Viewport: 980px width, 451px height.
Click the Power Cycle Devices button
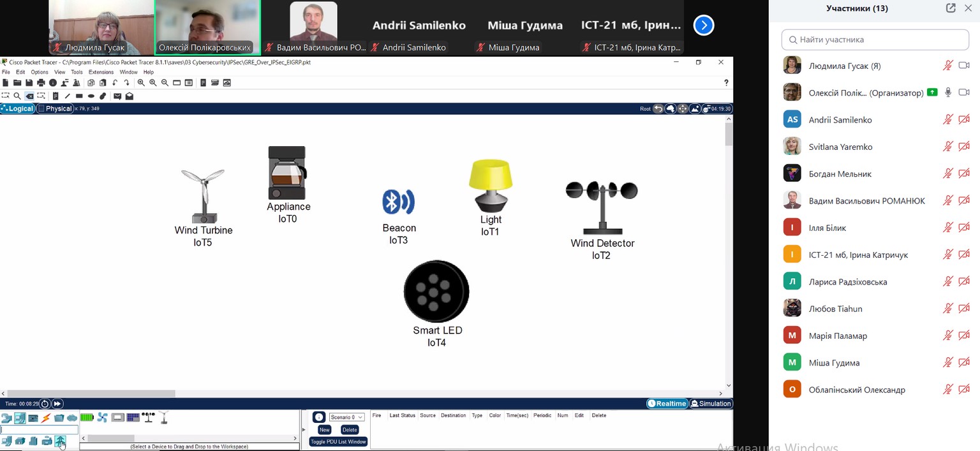(45, 404)
